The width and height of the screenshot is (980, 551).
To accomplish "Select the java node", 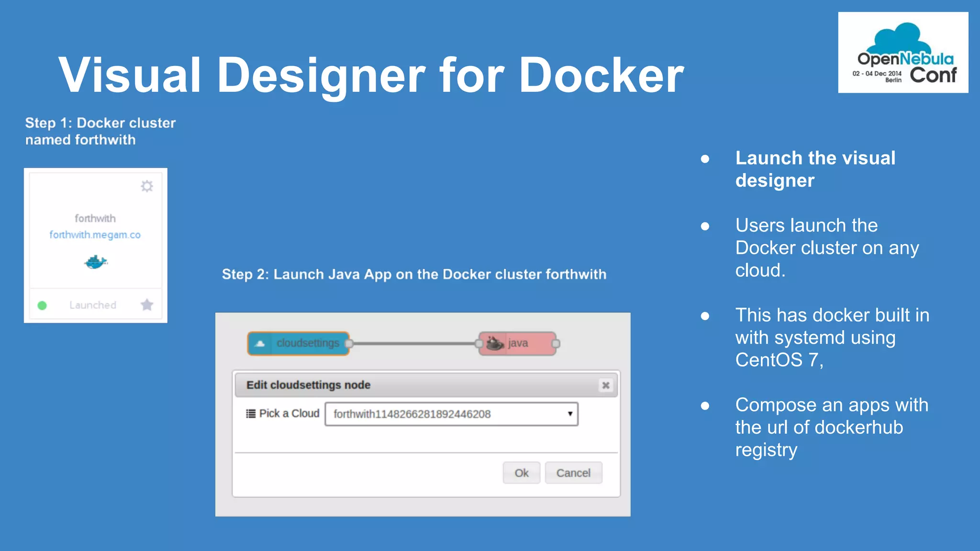I will 518,343.
